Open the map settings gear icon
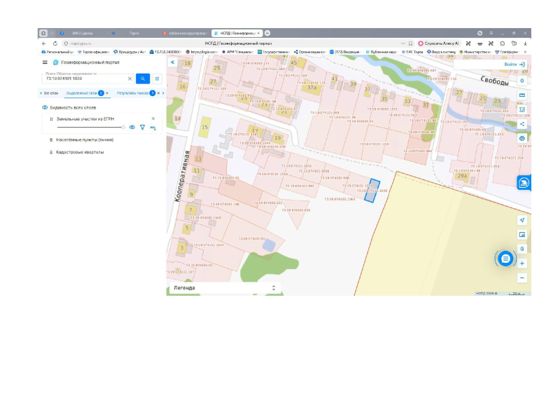The image size is (560, 396). 522,81
